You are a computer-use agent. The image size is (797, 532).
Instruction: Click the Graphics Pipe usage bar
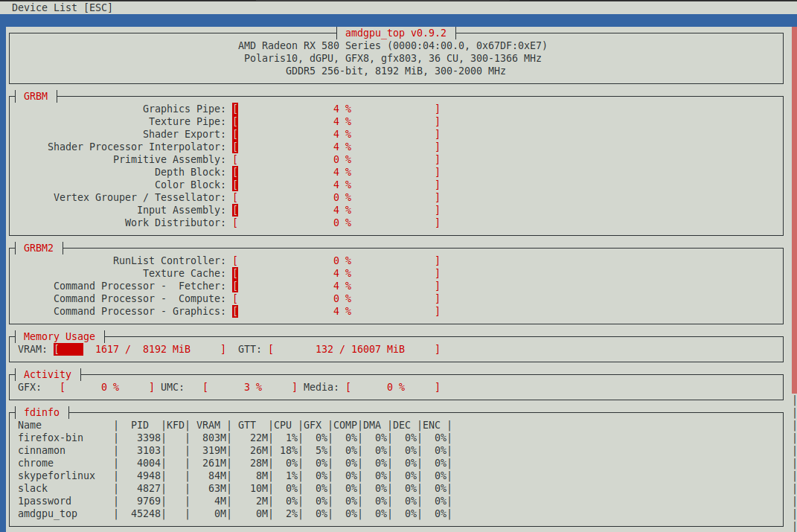(336, 109)
